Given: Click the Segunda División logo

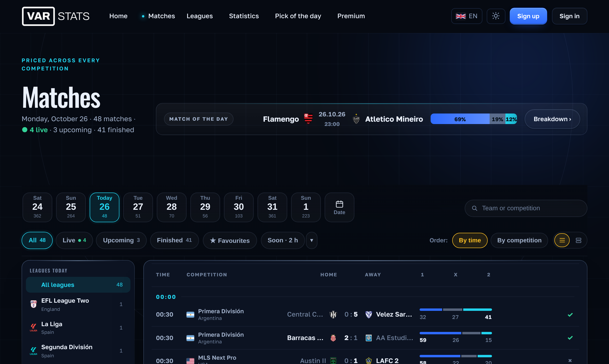Looking at the screenshot, I should click(x=33, y=351).
